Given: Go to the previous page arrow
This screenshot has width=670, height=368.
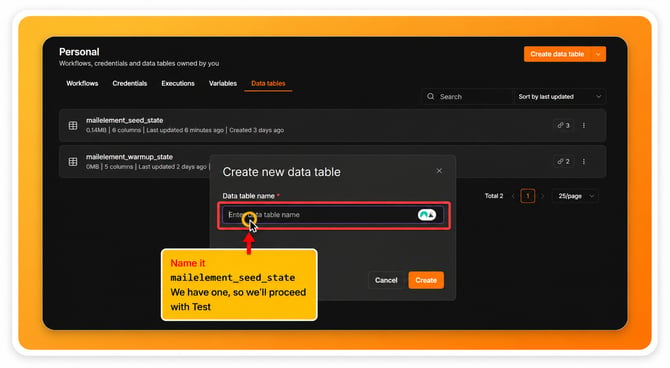Looking at the screenshot, I should [x=513, y=196].
